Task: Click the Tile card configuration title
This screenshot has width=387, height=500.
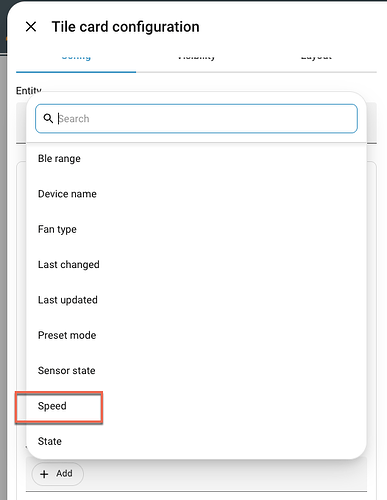Action: pos(126,27)
